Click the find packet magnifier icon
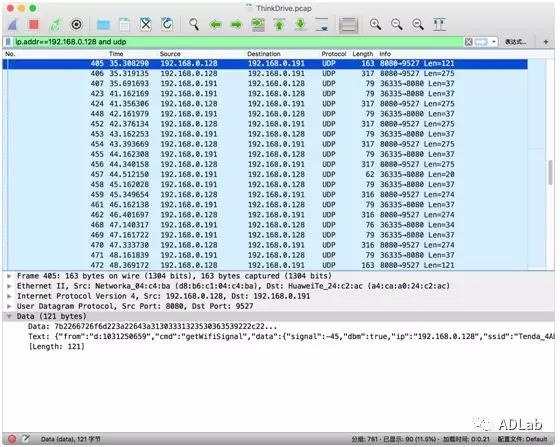The height and width of the screenshot is (447, 560). 194,24
